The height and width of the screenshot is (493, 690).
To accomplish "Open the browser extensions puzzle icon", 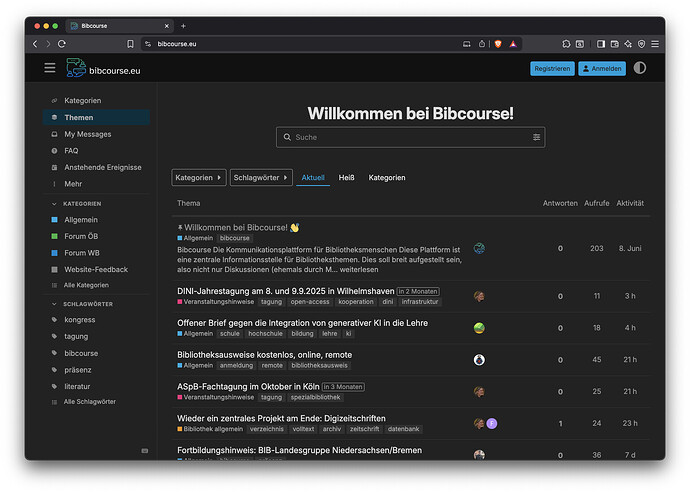I will (566, 44).
